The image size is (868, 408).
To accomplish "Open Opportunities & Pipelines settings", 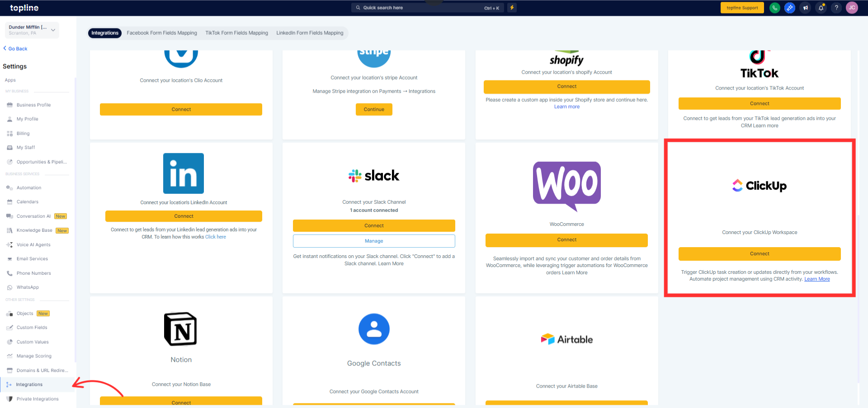I will point(42,162).
